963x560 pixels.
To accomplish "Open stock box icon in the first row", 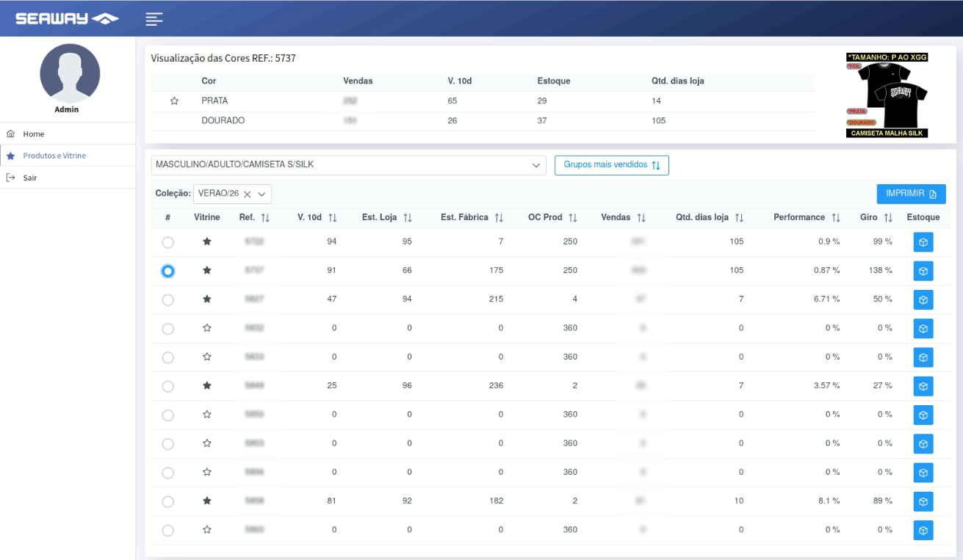I will (x=923, y=242).
